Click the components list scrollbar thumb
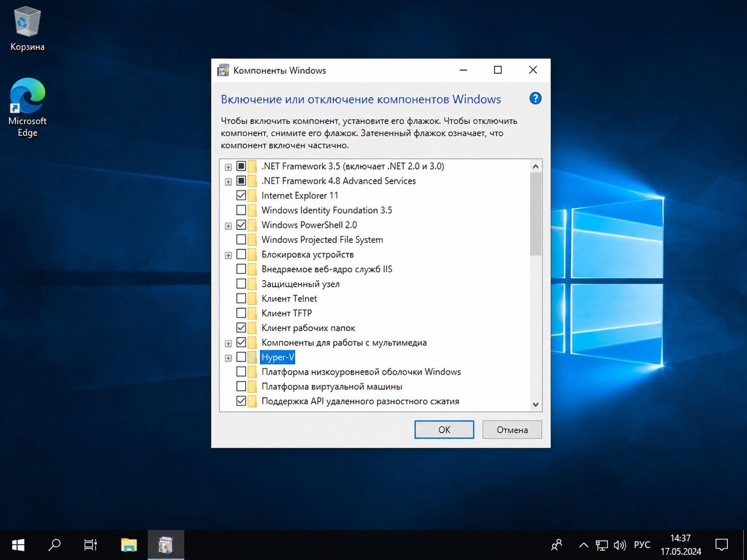 pyautogui.click(x=535, y=214)
